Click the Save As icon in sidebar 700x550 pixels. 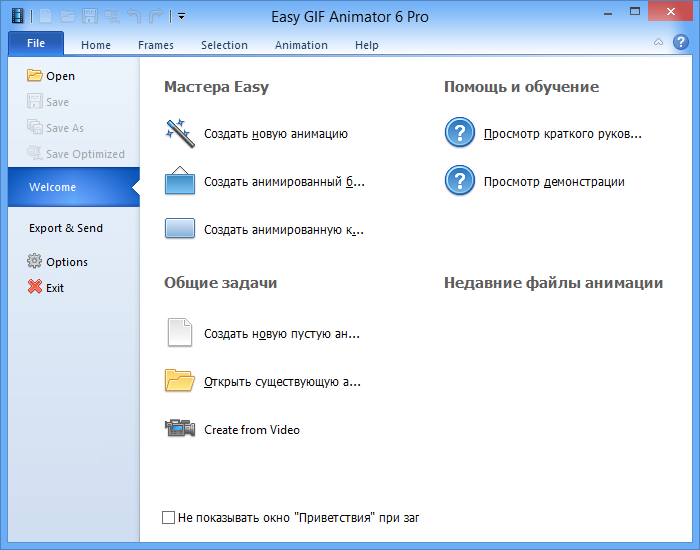coord(34,127)
